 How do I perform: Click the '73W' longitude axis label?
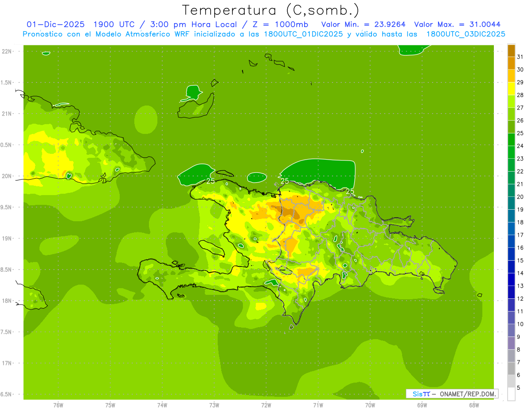click(x=214, y=405)
